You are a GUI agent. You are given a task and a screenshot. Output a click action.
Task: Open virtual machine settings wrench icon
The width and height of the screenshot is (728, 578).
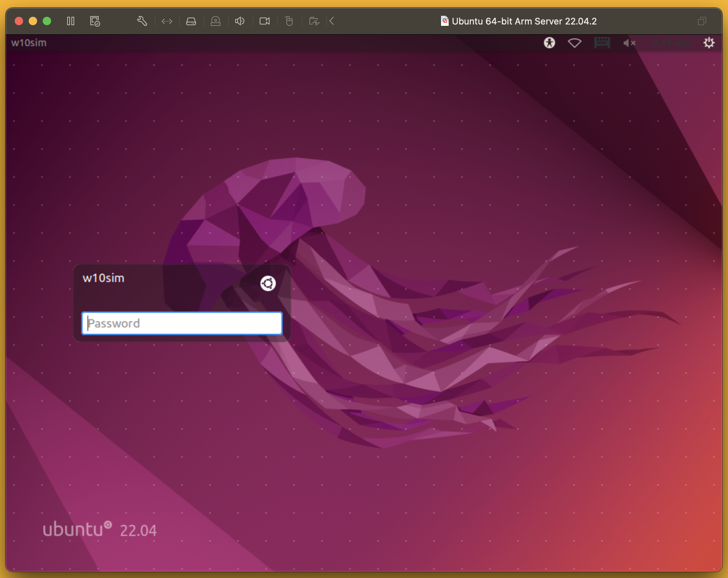[x=142, y=21]
